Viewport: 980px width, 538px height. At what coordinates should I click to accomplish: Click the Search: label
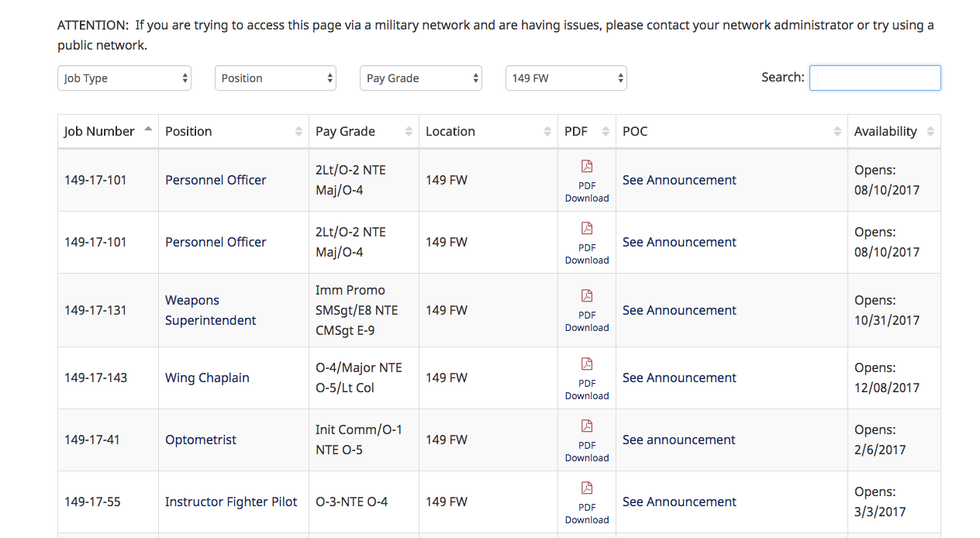[x=783, y=78]
